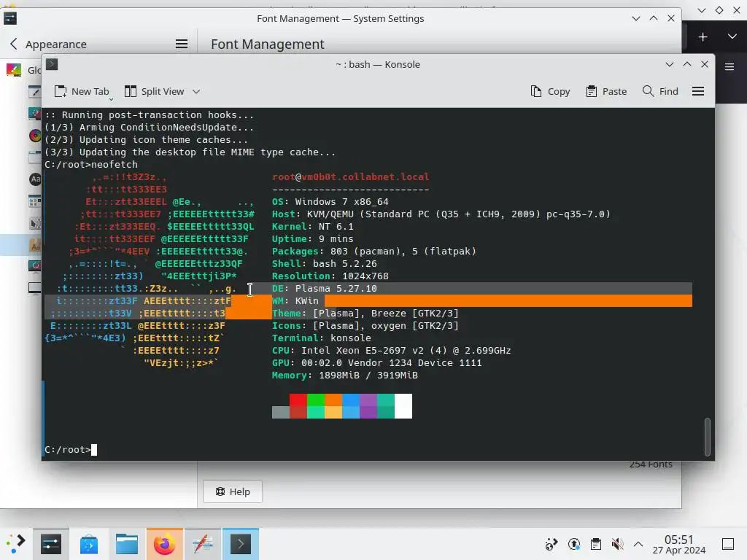Open system updates tray icon
Screen dimensions: 747x560
pyautogui.click(x=573, y=544)
